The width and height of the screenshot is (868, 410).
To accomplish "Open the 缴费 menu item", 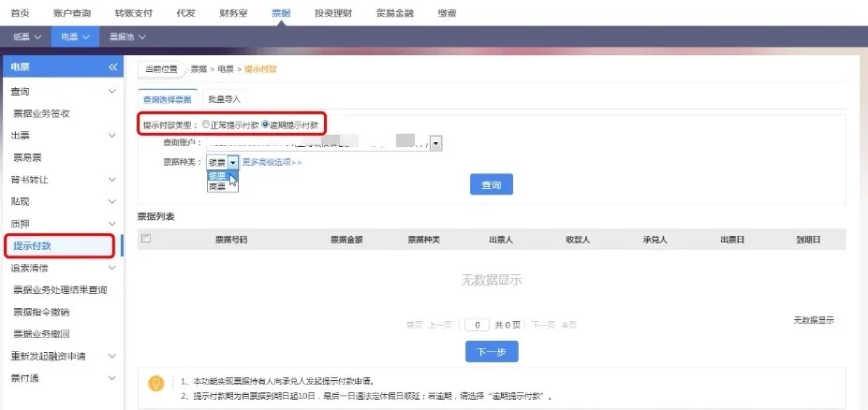I will [447, 13].
